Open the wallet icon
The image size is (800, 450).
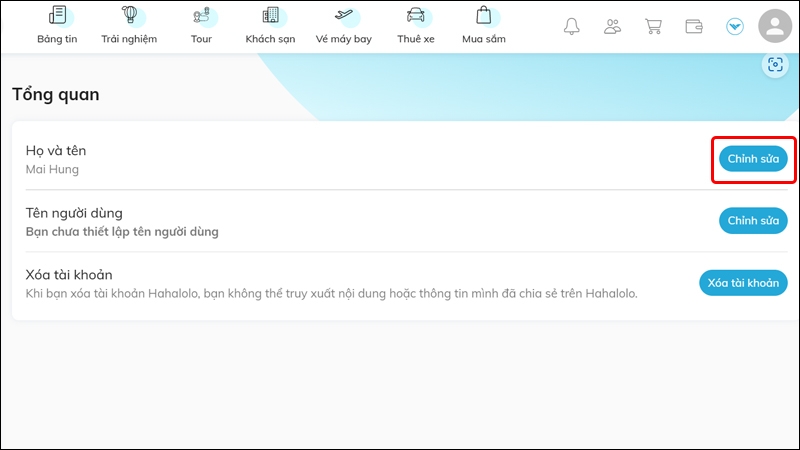(694, 26)
